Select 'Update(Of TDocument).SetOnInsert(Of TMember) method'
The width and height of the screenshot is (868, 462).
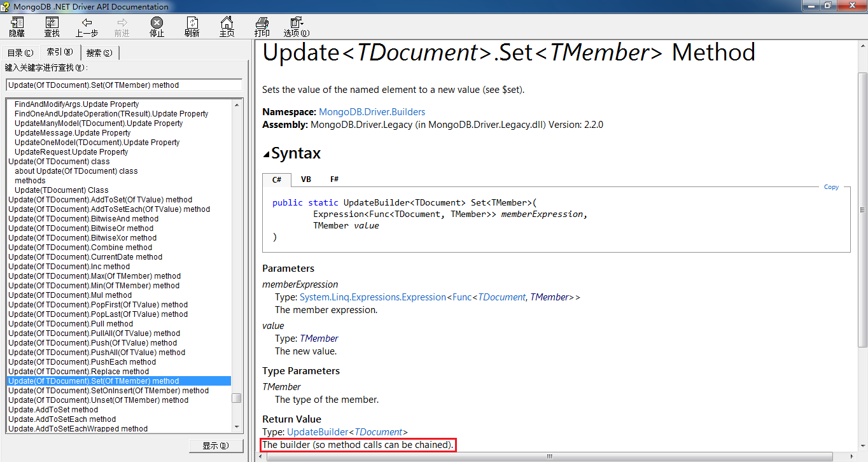tap(108, 391)
